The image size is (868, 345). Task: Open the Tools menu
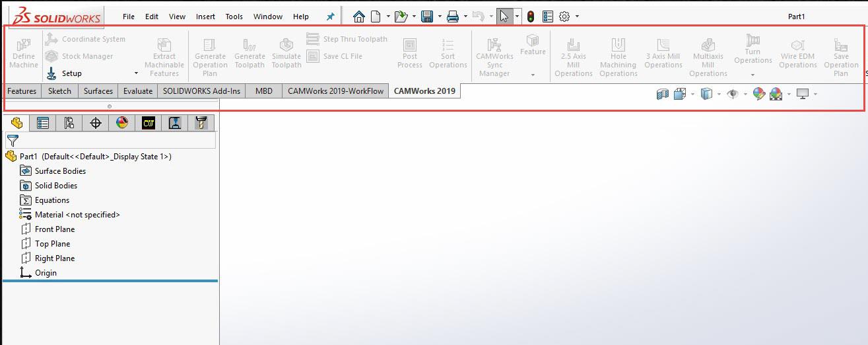point(234,17)
